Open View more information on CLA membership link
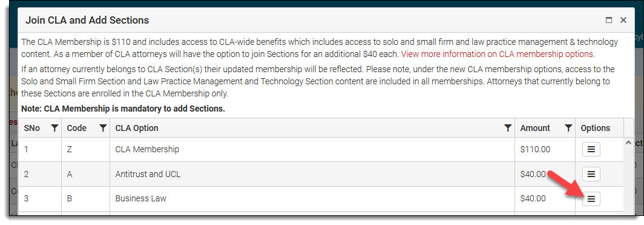This screenshot has width=644, height=225. click(498, 54)
